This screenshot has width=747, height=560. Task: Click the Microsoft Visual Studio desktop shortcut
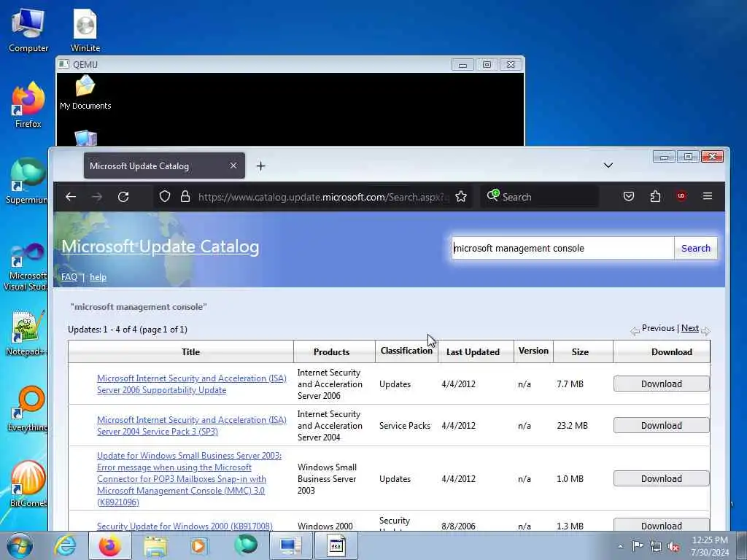click(27, 267)
